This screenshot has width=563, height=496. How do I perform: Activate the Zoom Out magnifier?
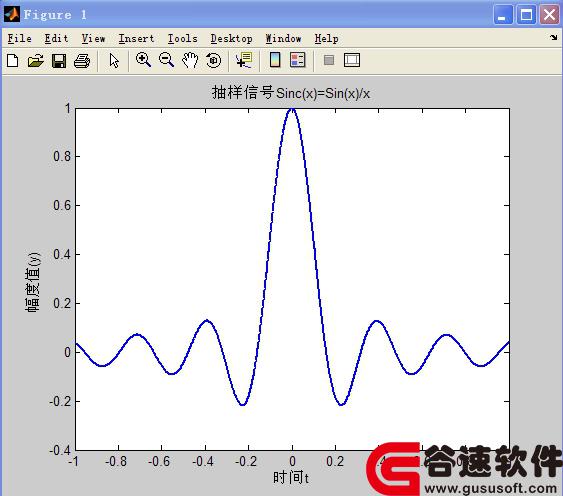(166, 60)
